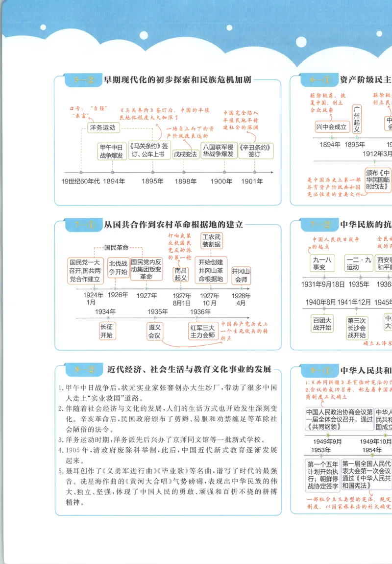Click the 南昌起义 event box

click(x=181, y=274)
